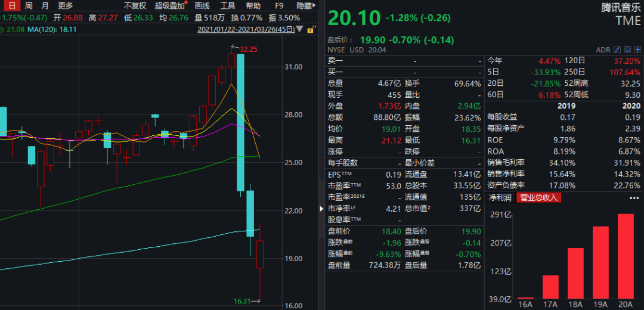Open the F9 deep info shortcut
The width and height of the screenshot is (644, 310).
(279, 6)
